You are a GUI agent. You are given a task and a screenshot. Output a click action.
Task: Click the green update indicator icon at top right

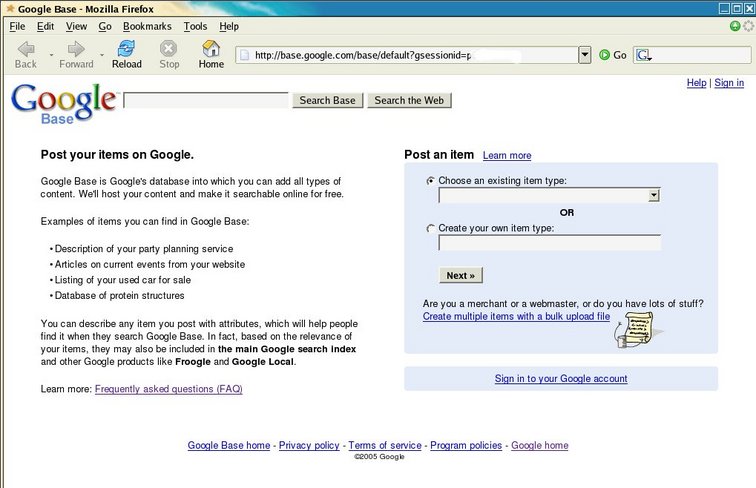pos(735,26)
